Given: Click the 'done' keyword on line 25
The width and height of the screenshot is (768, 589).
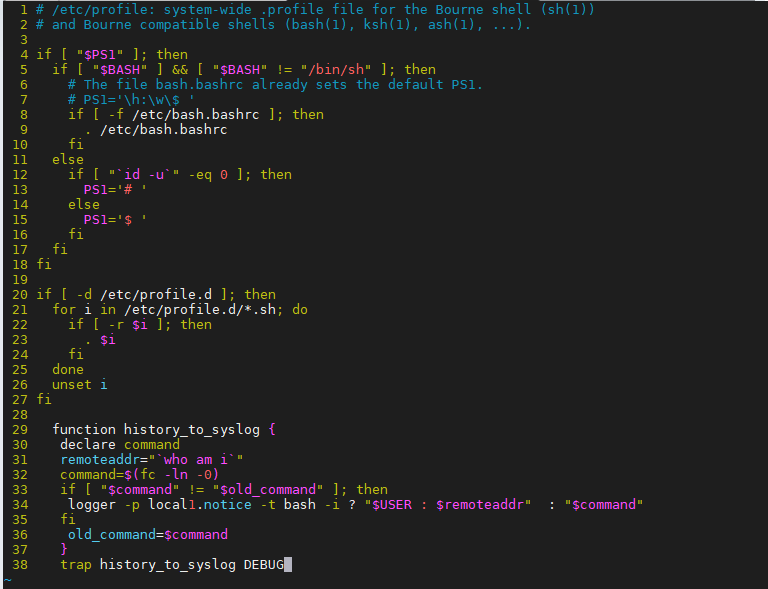Looking at the screenshot, I should 68,370.
